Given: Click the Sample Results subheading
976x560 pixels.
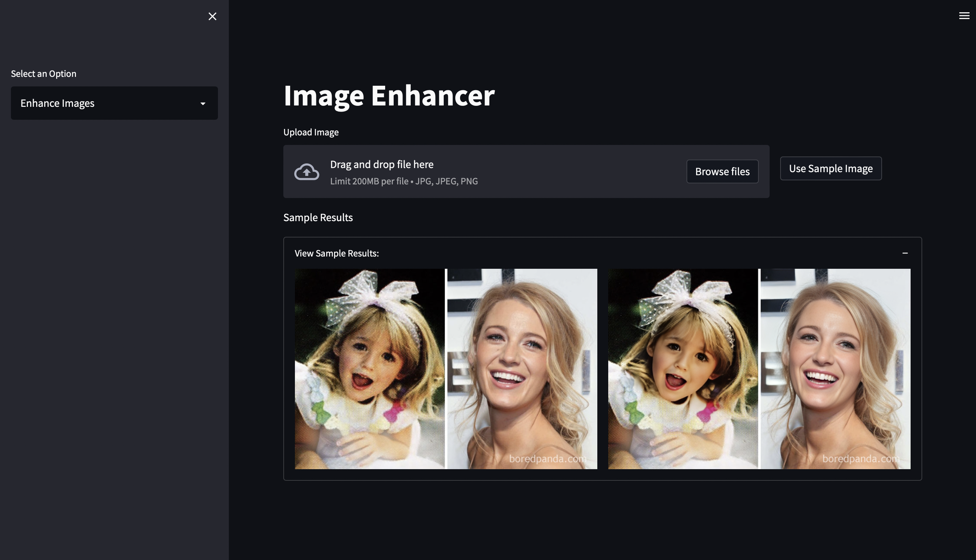Looking at the screenshot, I should click(318, 218).
